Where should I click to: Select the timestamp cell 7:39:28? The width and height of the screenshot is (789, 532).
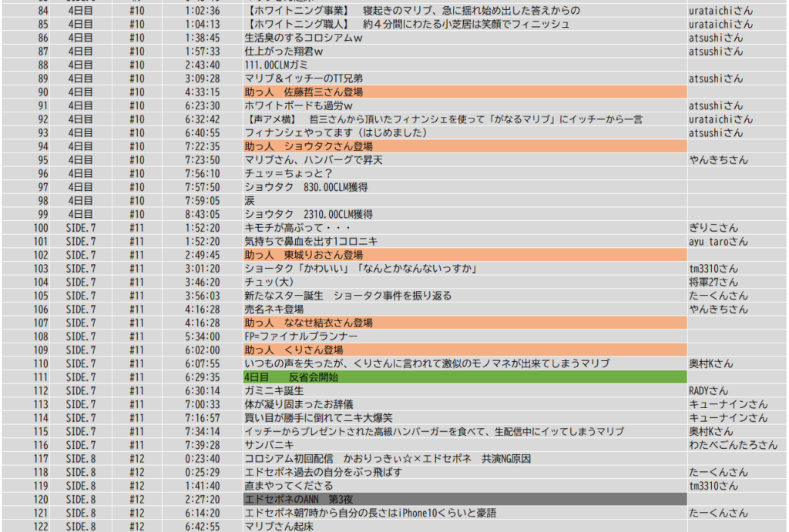click(203, 445)
